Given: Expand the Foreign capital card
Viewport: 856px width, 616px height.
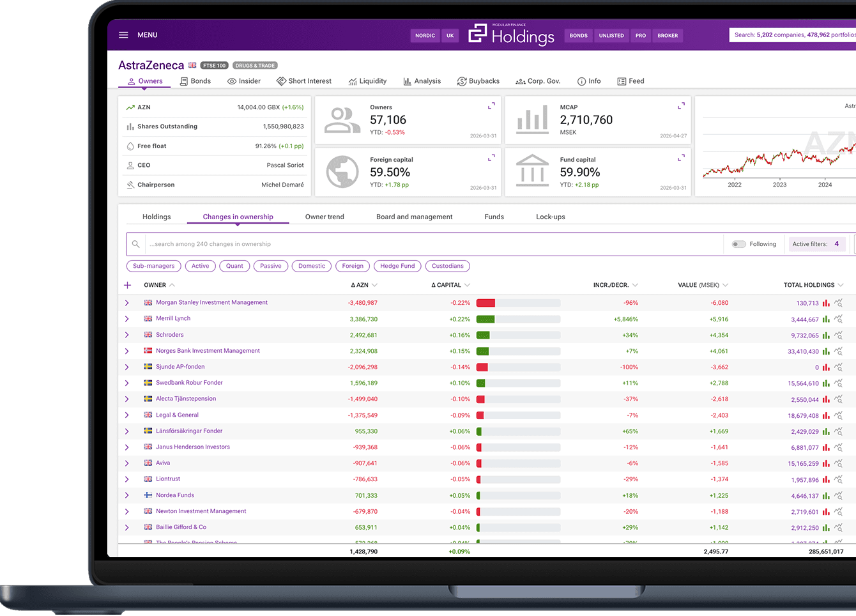Looking at the screenshot, I should pos(491,158).
